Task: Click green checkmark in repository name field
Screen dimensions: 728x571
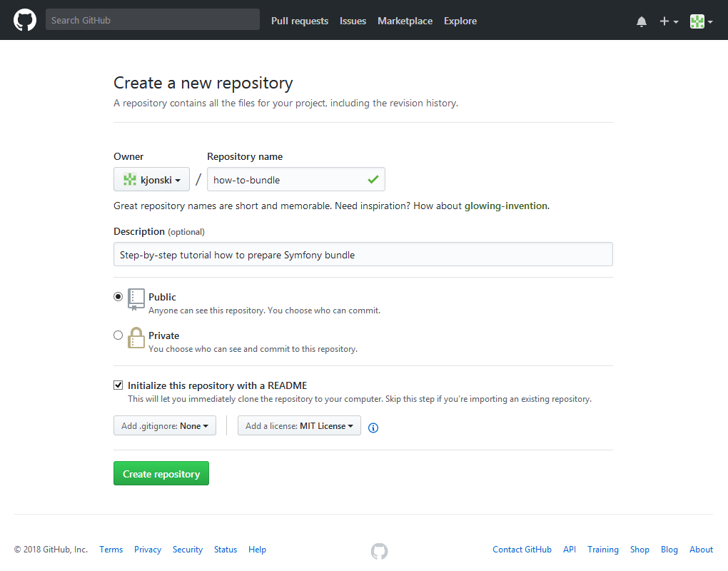Action: (x=373, y=179)
